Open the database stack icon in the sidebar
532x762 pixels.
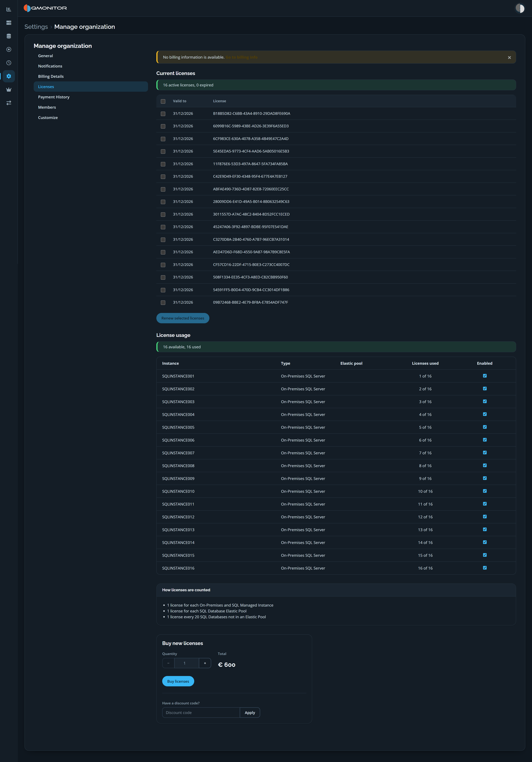[9, 36]
